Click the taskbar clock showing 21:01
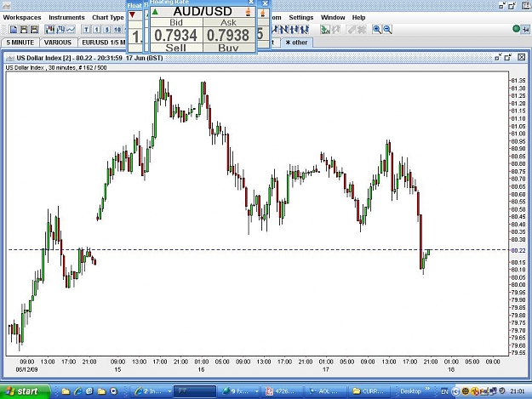The width and height of the screenshot is (532, 399). (x=517, y=391)
